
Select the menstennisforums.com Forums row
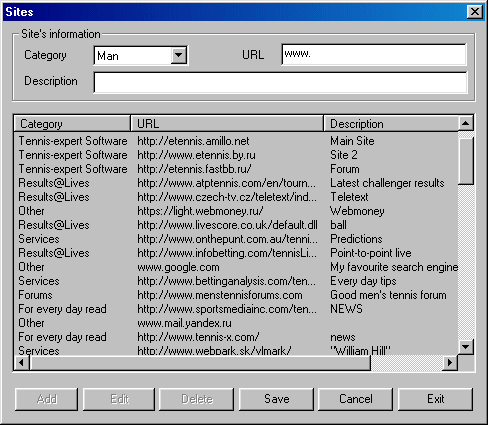coord(236,295)
